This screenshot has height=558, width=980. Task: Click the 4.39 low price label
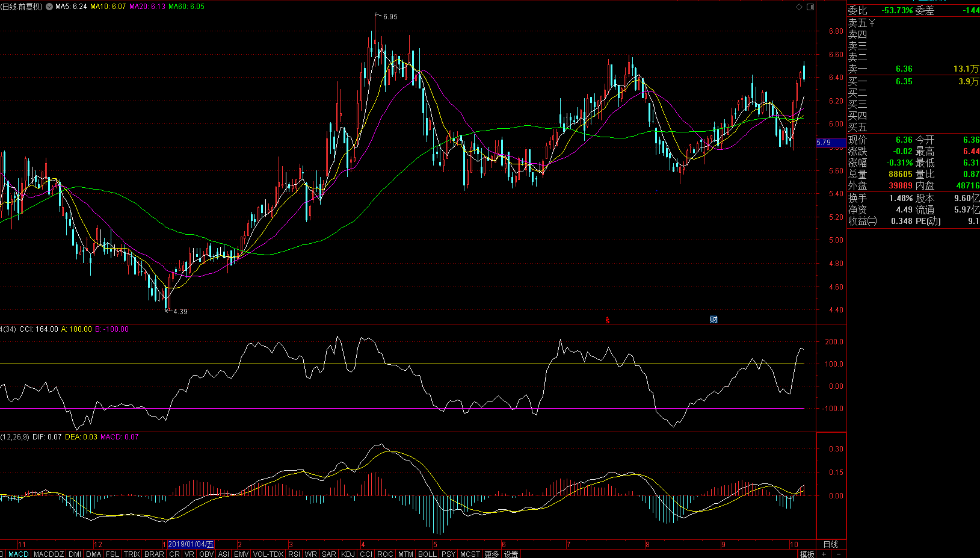point(180,312)
